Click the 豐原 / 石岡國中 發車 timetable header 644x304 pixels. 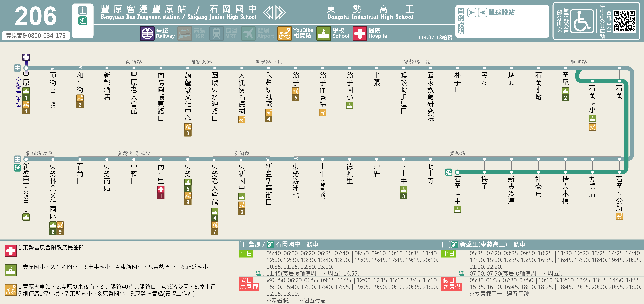tap(279, 244)
